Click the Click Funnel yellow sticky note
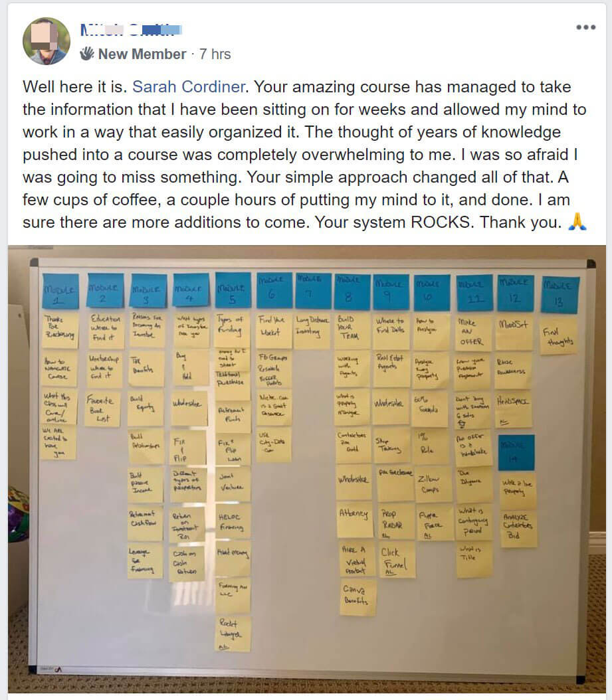Screen dimensions: 612x700 click(395, 561)
